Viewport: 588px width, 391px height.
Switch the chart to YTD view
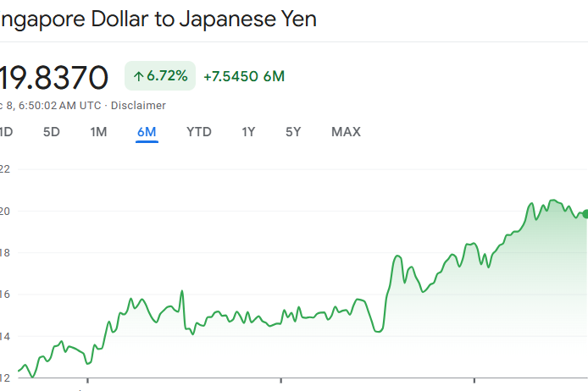click(x=199, y=132)
